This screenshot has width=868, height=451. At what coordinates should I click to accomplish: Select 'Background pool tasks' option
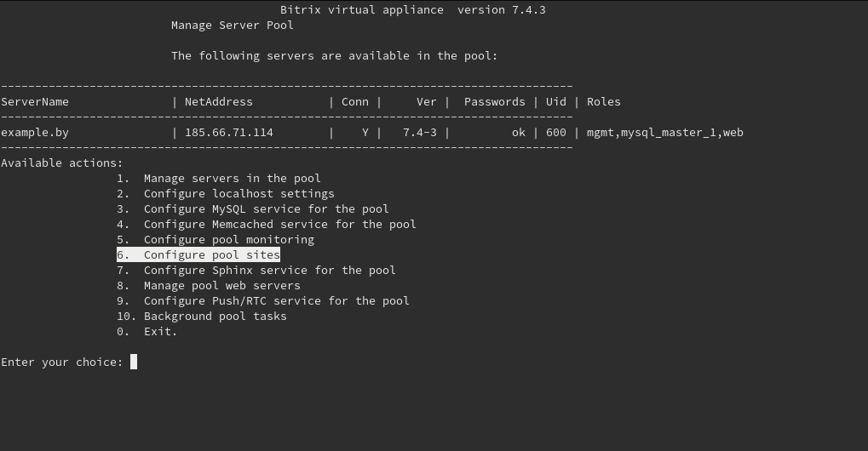[215, 317]
